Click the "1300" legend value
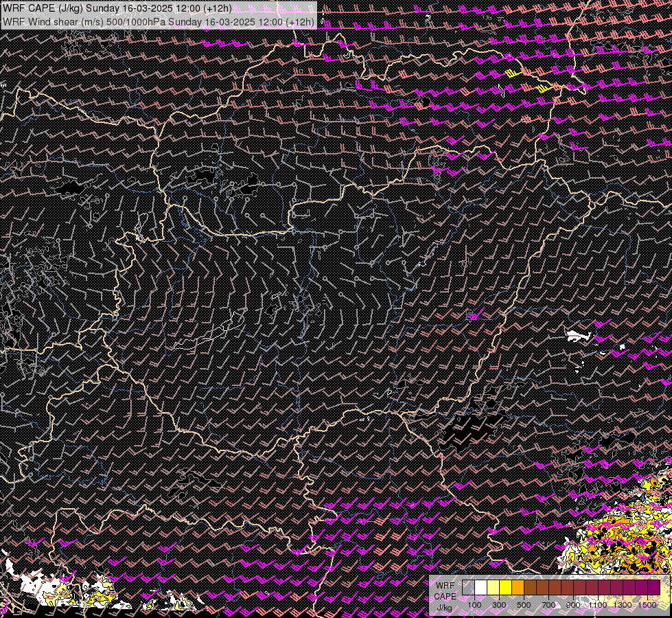The image size is (672, 618). (x=623, y=605)
